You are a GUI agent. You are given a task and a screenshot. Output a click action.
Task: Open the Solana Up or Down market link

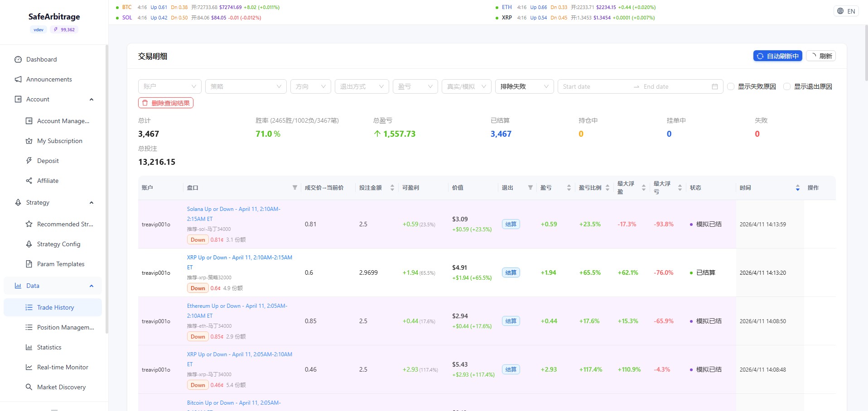(x=233, y=209)
